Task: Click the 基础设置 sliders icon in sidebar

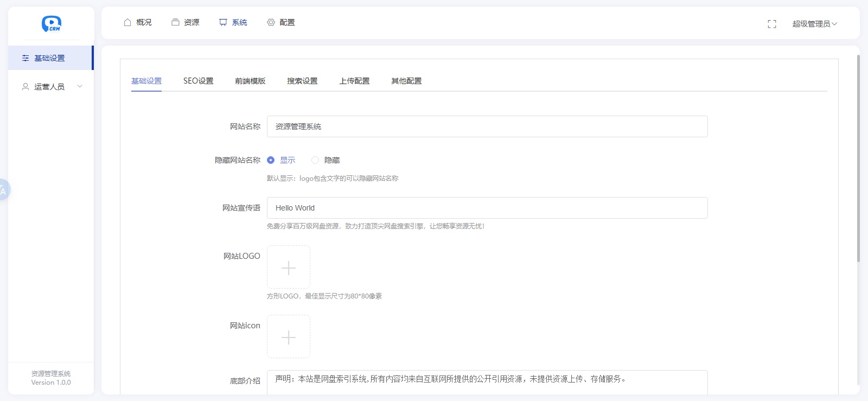Action: point(25,58)
